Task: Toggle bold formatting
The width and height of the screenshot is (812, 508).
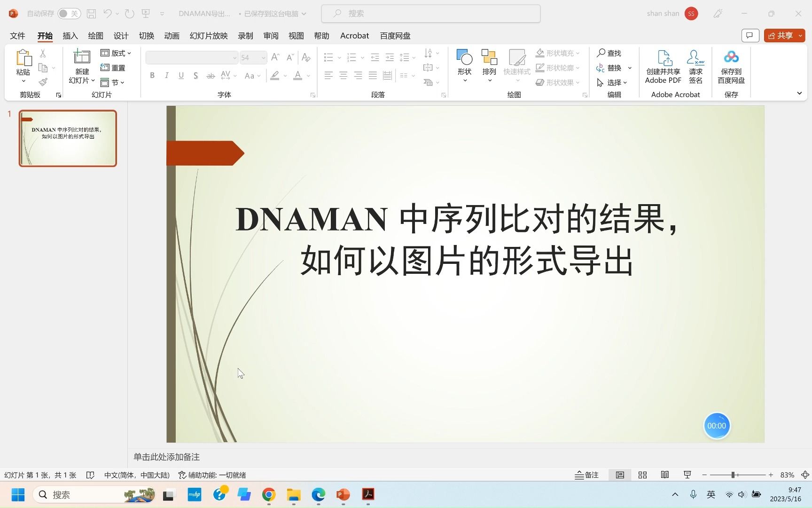Action: pos(152,75)
